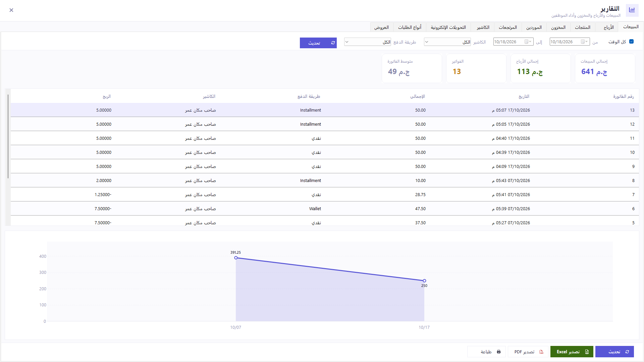
Task: Open the إلى end date picker calendar icon
Action: point(528,42)
